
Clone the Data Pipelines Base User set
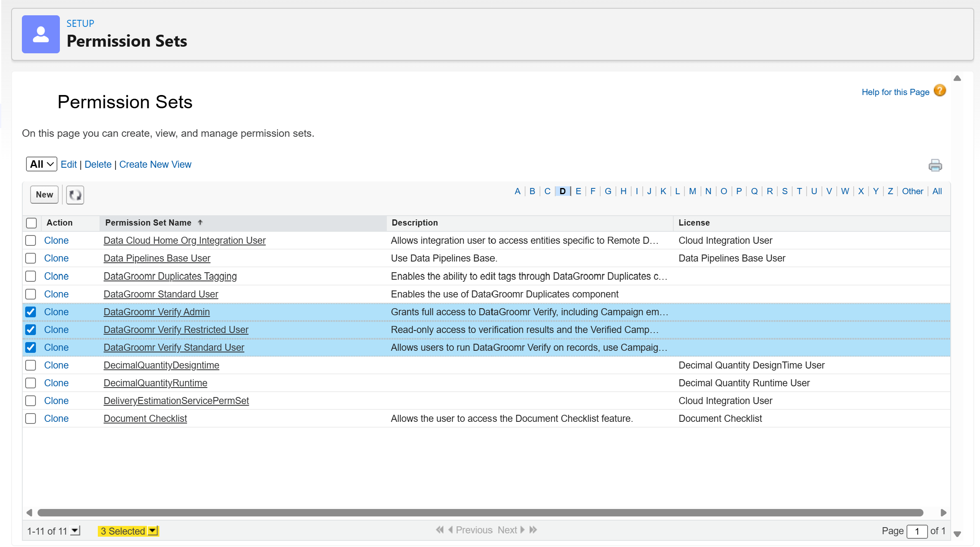[x=56, y=258]
